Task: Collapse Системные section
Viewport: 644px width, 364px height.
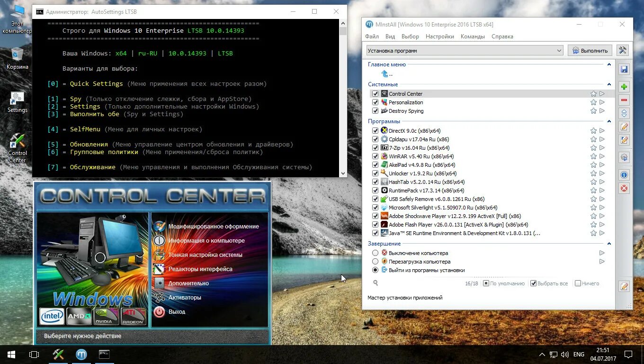Action: tap(609, 84)
